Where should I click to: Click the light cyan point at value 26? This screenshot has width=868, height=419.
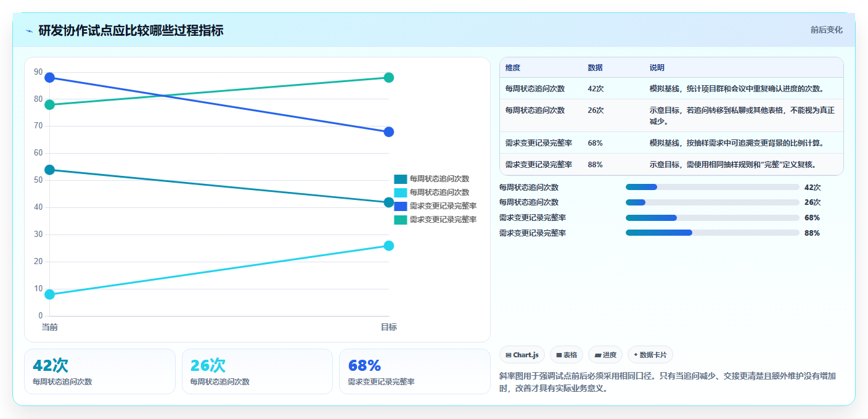pos(389,246)
